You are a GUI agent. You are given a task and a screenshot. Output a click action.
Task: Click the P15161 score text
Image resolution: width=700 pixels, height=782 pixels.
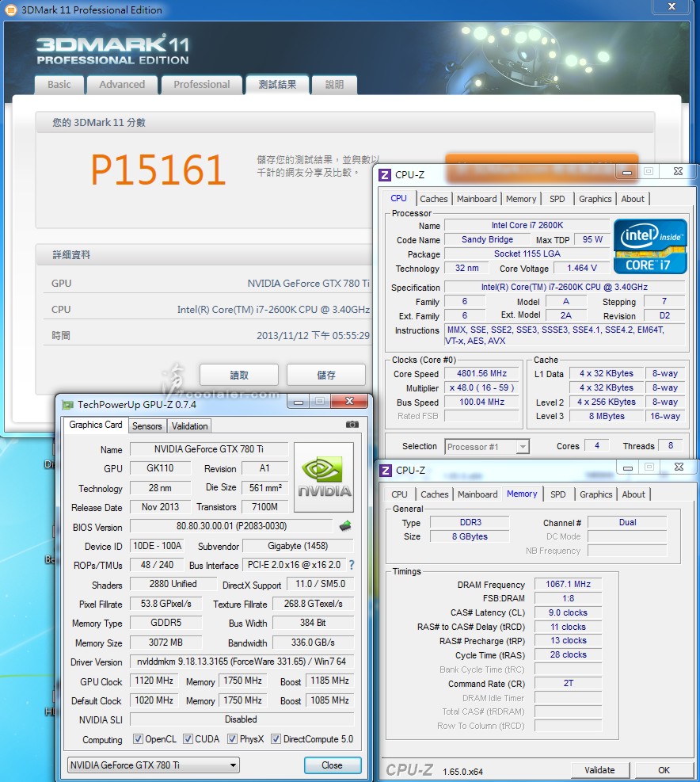[158, 170]
